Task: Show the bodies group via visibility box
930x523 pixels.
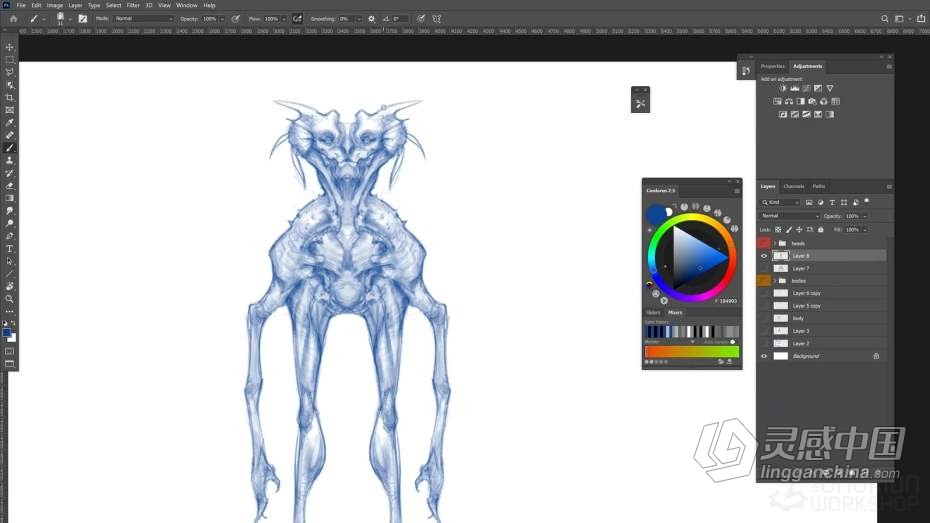Action: 764,281
